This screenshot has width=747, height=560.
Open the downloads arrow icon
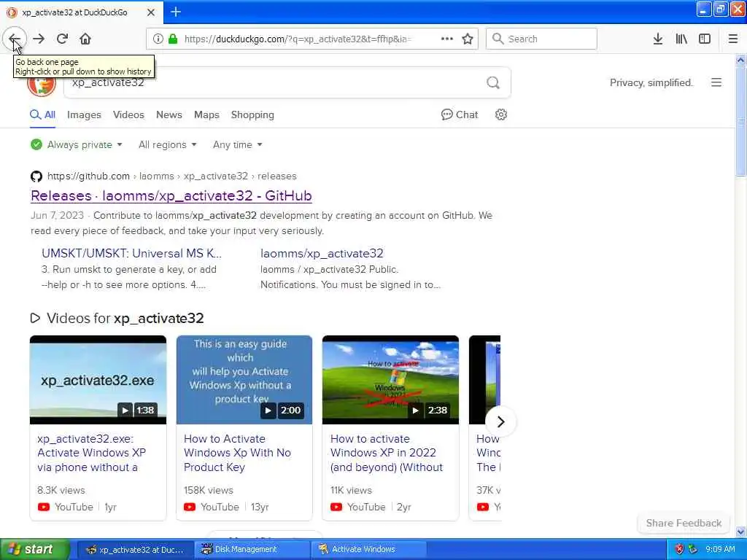(658, 39)
